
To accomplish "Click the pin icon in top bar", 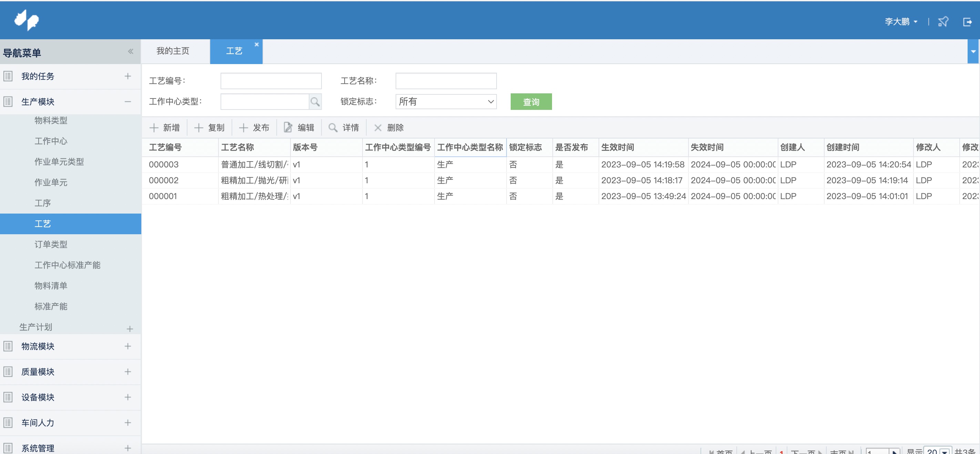I will tap(943, 22).
